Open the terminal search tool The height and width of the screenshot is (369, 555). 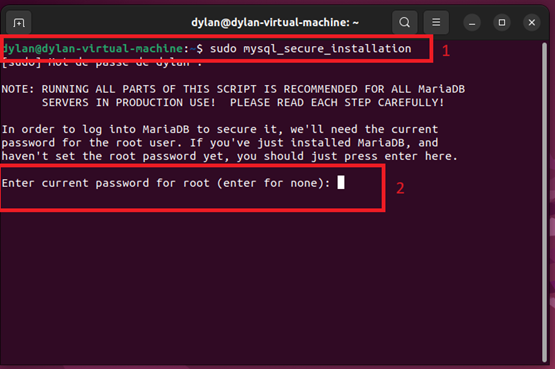(x=405, y=23)
